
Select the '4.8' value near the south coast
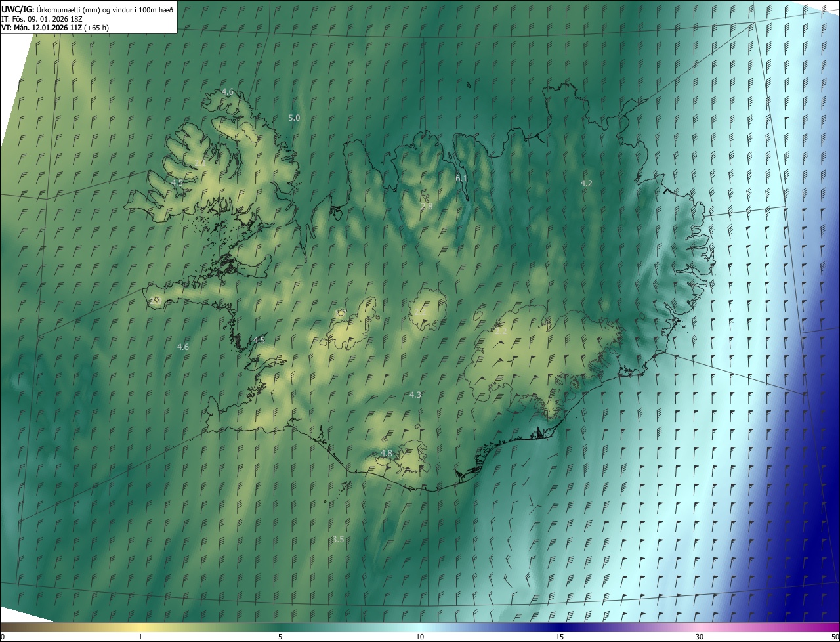[x=387, y=454]
